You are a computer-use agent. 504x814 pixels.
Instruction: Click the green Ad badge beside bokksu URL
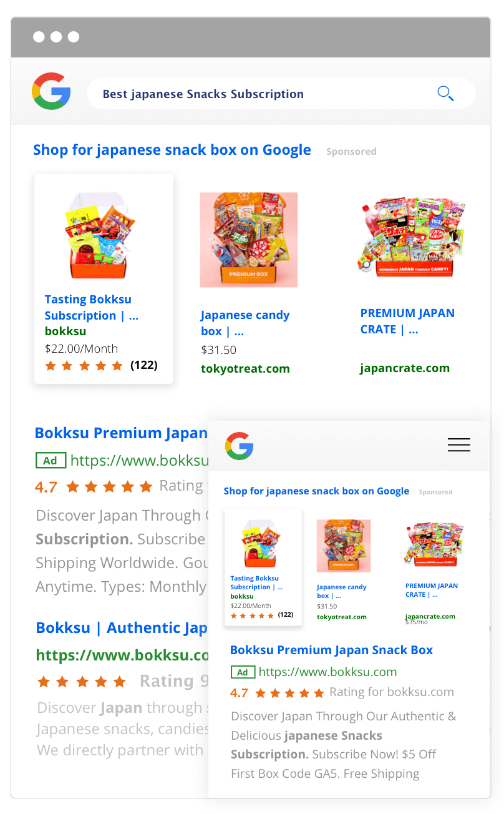(x=51, y=461)
